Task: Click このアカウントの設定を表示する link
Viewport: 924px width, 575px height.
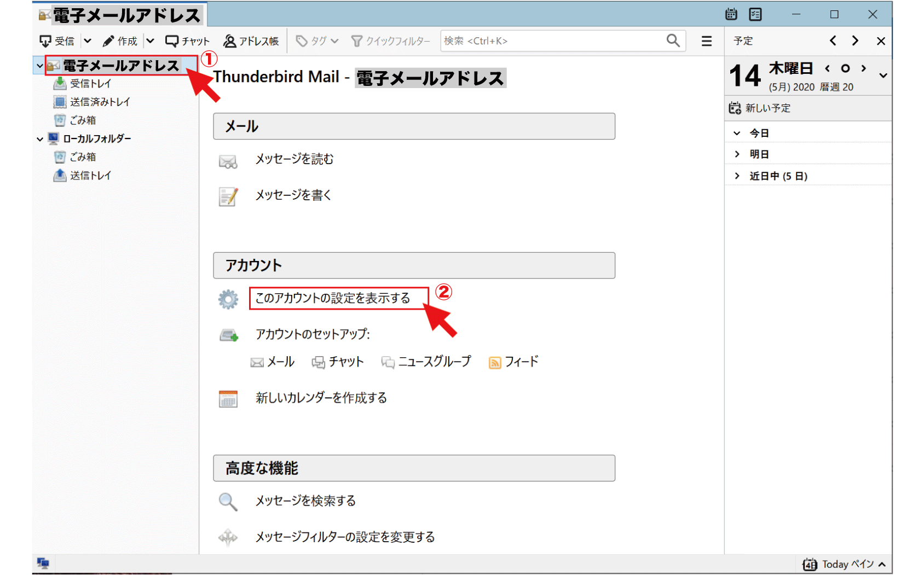Action: (332, 298)
